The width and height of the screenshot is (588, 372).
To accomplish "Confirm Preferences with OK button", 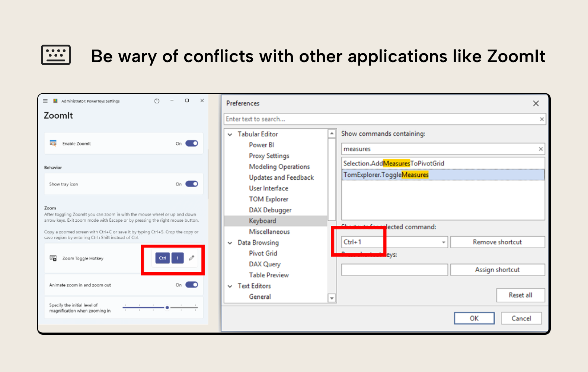I will tap(474, 318).
